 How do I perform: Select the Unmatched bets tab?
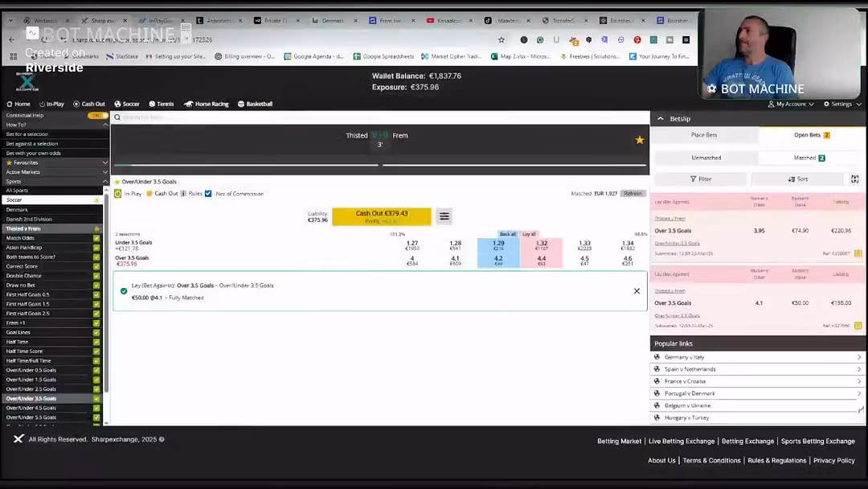point(706,158)
